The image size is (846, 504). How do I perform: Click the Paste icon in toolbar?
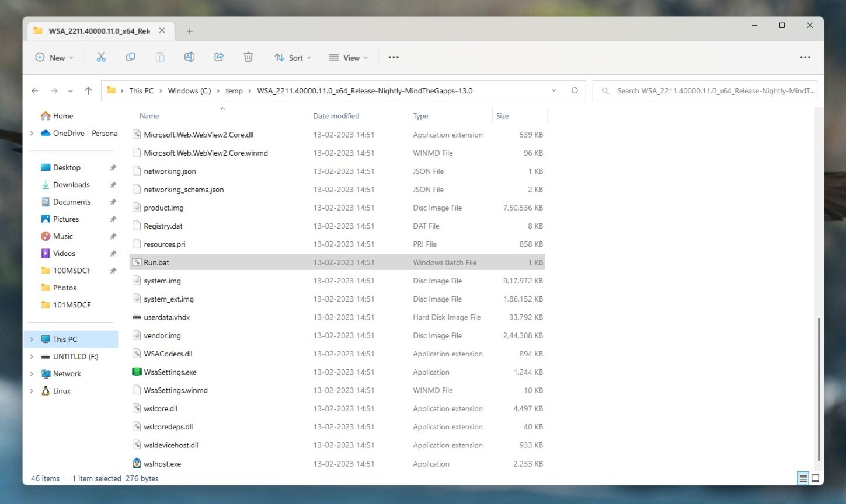point(159,57)
